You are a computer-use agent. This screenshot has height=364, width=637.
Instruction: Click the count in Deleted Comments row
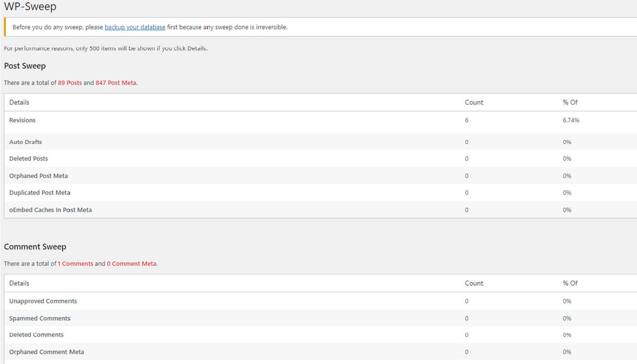pos(466,335)
